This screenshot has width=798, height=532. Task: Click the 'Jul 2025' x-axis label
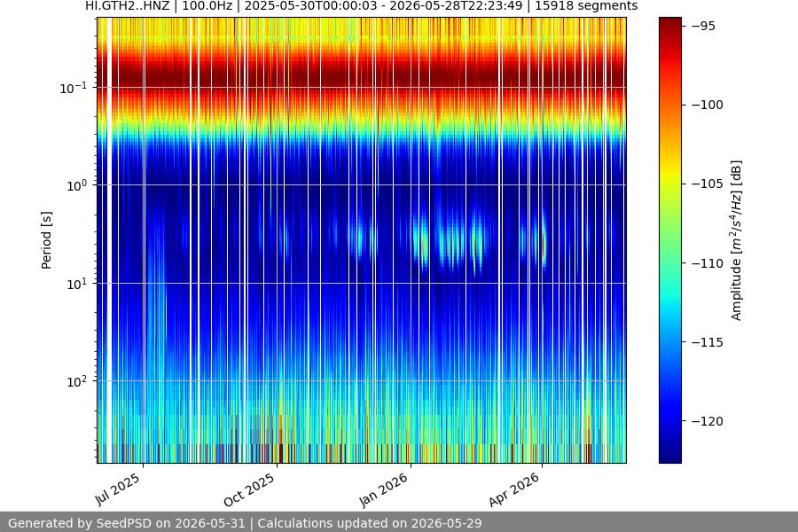coord(118,489)
